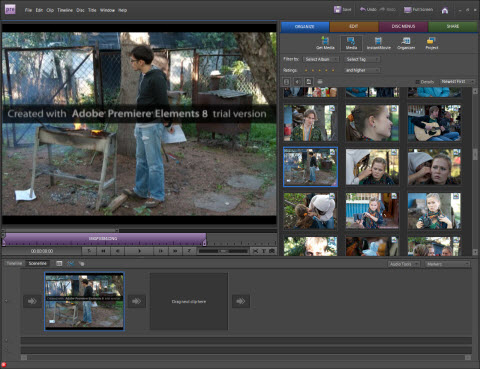The width and height of the screenshot is (480, 369).
Task: Click the Get Media icon
Action: click(x=325, y=43)
